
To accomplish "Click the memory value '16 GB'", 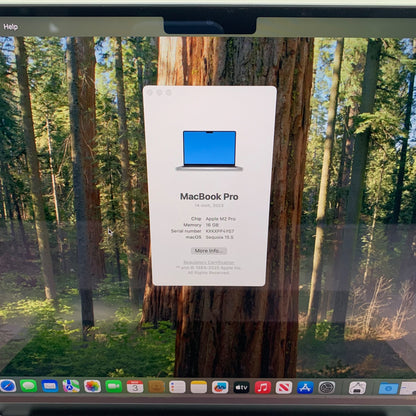I will 212,225.
